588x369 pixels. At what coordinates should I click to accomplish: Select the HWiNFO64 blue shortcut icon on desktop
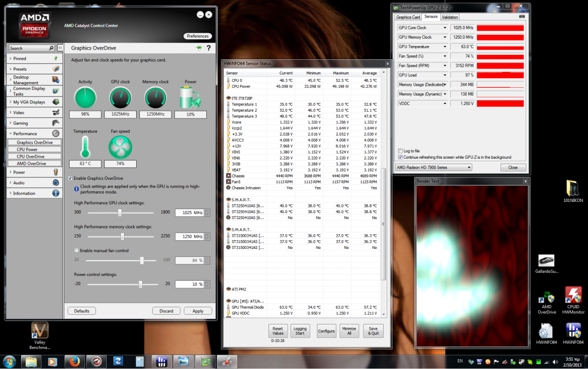point(573,334)
